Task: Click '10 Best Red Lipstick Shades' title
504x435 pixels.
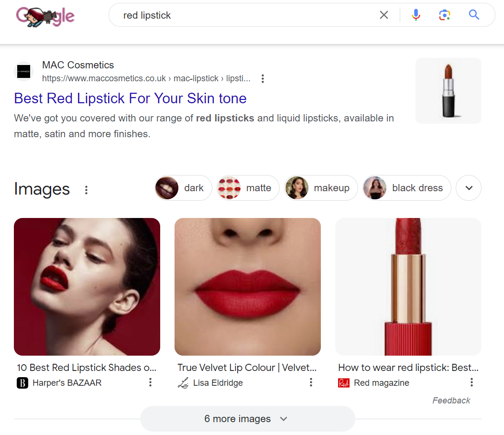Action: point(87,368)
